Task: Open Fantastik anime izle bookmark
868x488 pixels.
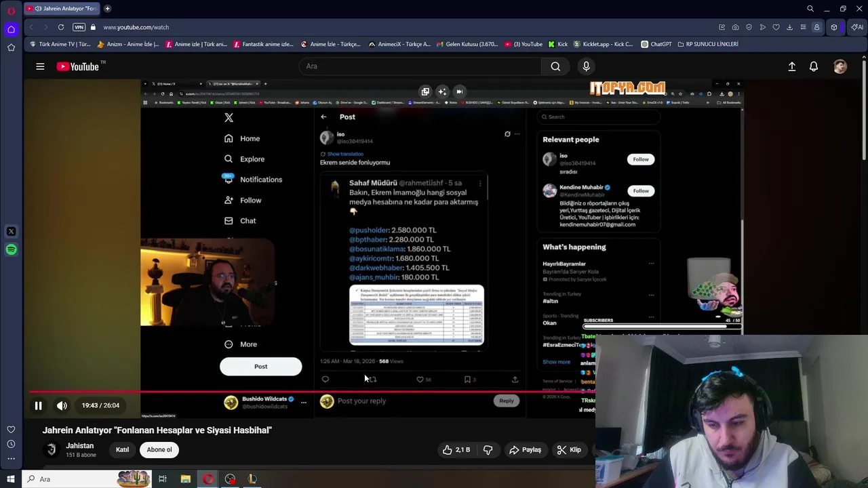Action: pyautogui.click(x=263, y=44)
